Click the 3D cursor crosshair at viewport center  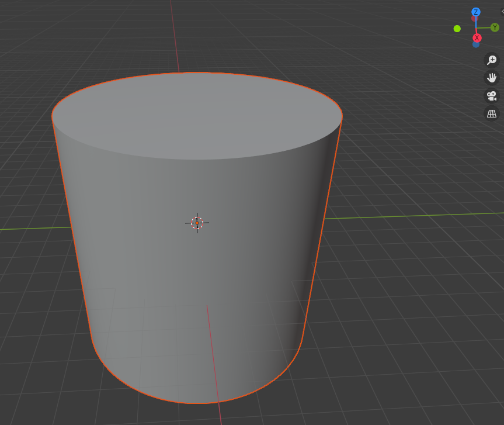198,223
